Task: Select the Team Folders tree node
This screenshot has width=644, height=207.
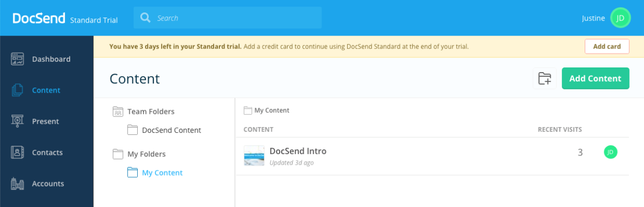Action: 143,111
